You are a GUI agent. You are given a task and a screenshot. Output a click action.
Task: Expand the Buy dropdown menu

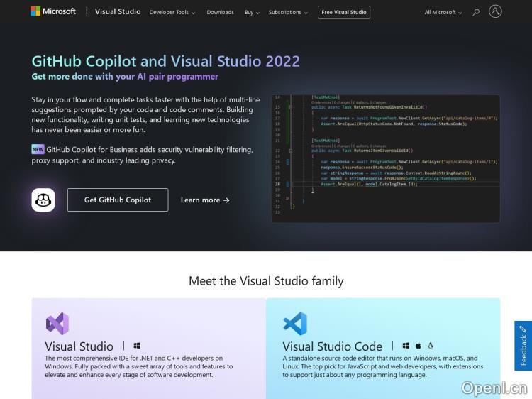click(x=252, y=12)
